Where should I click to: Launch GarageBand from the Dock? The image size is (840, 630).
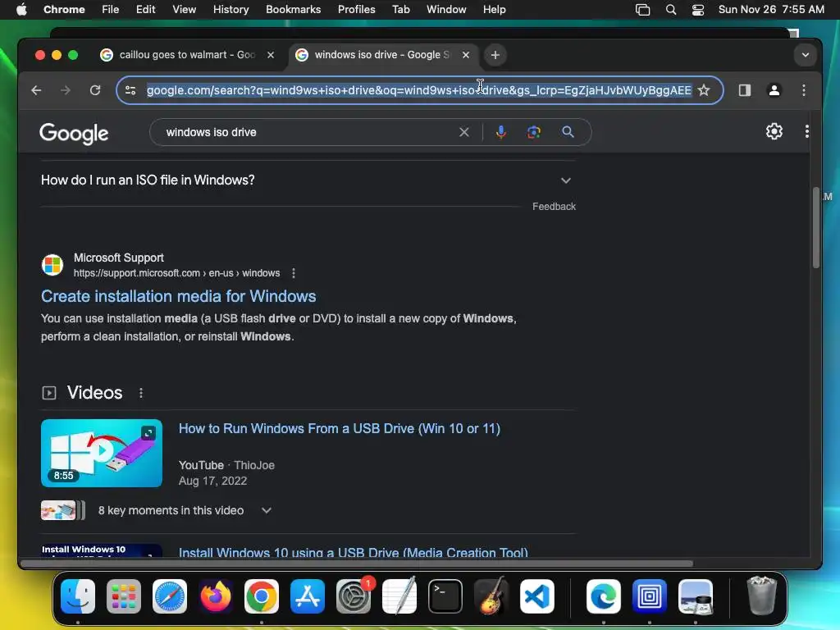pyautogui.click(x=491, y=596)
